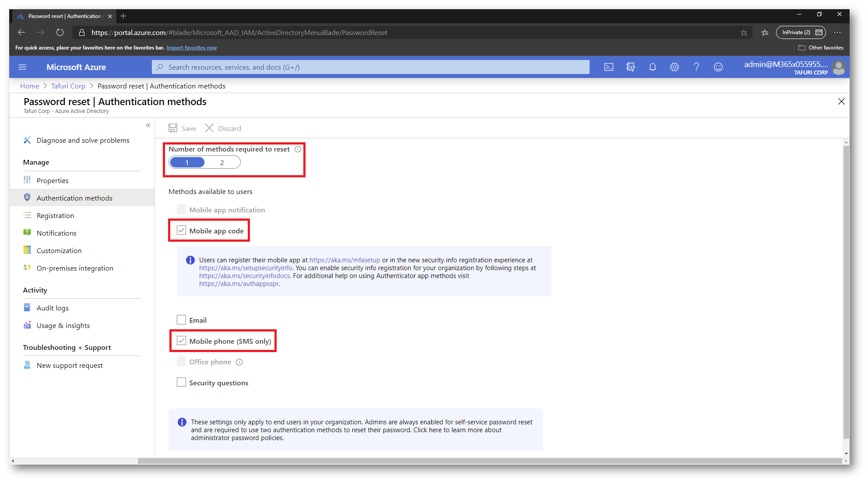The image size is (868, 483).
Task: Open https://aka.ms/setupsecurityinfo link
Action: 246,268
